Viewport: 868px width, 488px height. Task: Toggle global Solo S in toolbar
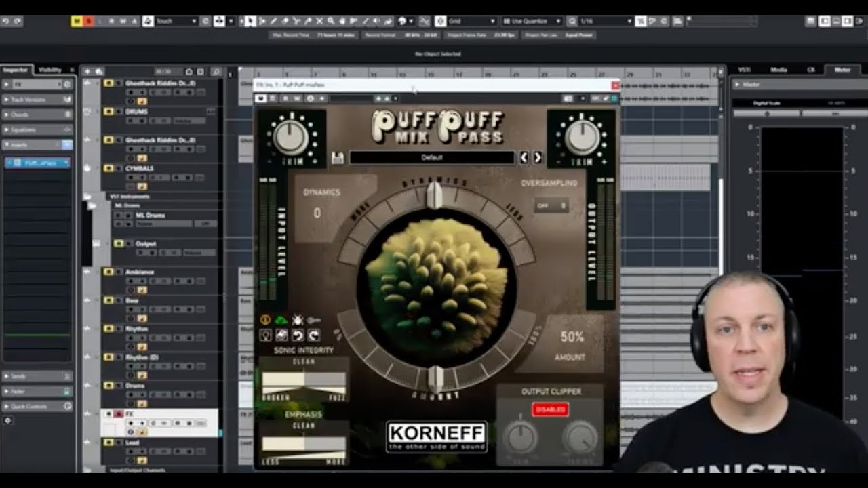click(88, 21)
